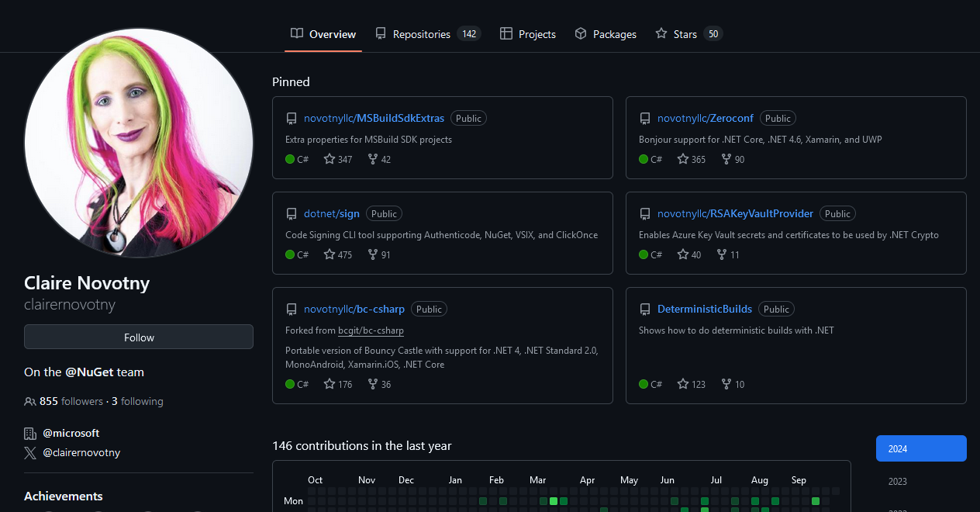
Task: Switch to the Repositories tab
Action: tap(427, 34)
